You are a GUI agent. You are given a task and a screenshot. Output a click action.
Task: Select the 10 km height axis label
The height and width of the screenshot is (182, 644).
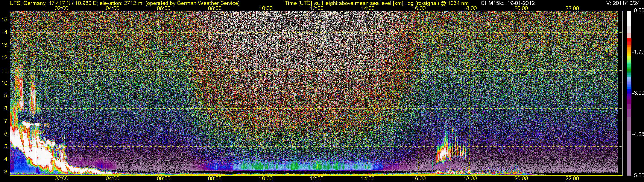pyautogui.click(x=5, y=83)
